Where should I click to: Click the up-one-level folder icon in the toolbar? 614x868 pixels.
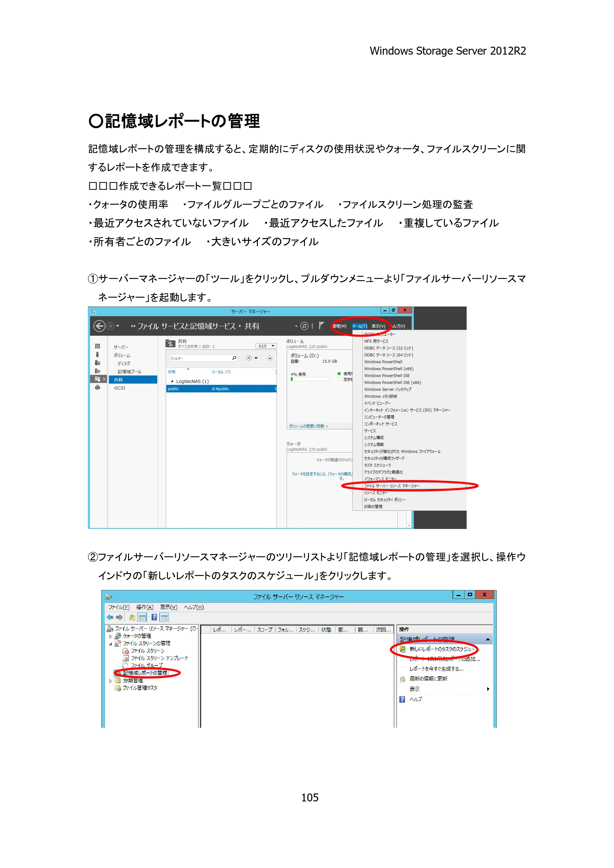[x=132, y=617]
